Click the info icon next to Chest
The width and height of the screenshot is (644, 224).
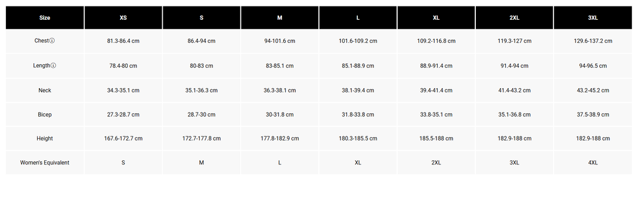click(52, 41)
